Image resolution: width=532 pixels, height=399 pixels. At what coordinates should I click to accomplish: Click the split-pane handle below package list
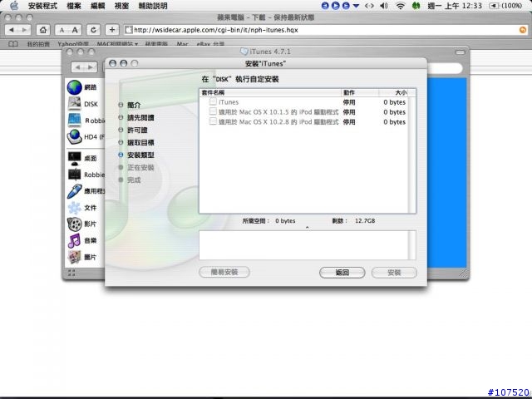pos(307,227)
